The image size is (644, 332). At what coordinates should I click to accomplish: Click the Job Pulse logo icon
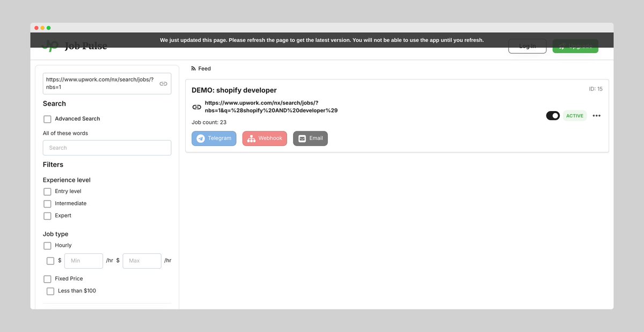pos(50,46)
